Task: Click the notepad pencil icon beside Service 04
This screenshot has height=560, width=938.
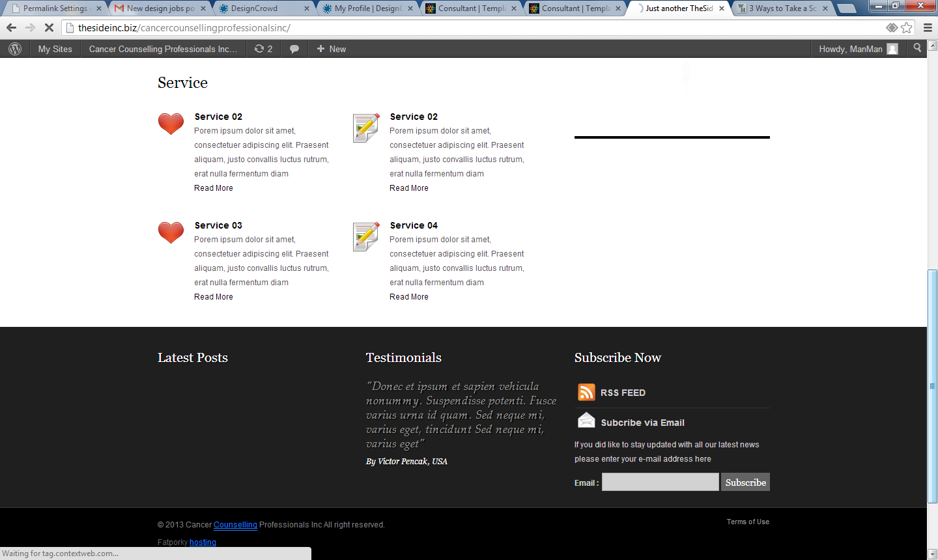Action: [x=366, y=236]
